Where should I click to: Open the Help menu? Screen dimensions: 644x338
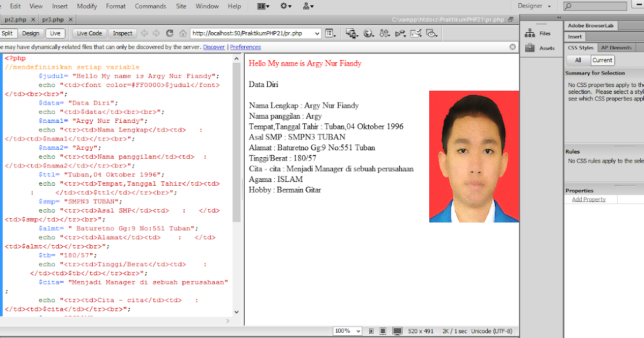tap(235, 6)
